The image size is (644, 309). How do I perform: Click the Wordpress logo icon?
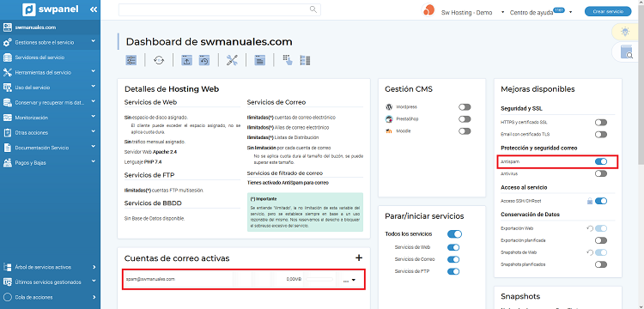point(389,106)
